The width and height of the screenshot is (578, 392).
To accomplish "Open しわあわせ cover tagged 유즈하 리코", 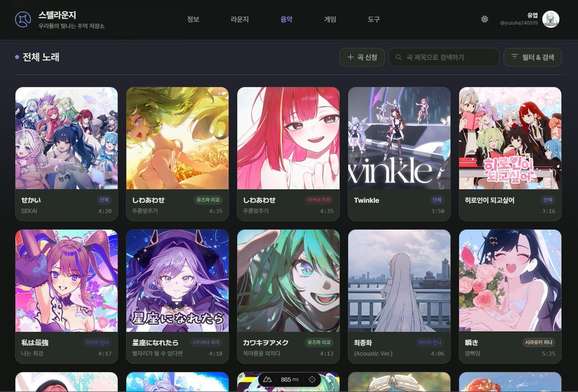I will pyautogui.click(x=177, y=138).
